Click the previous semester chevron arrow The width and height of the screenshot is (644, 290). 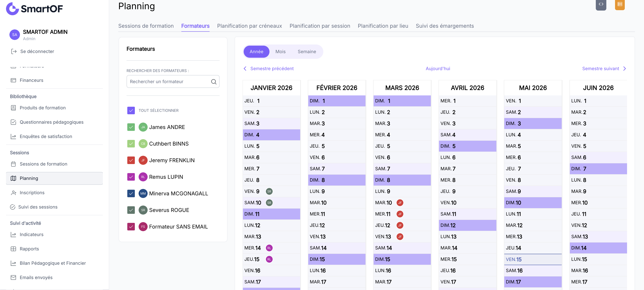tap(245, 69)
